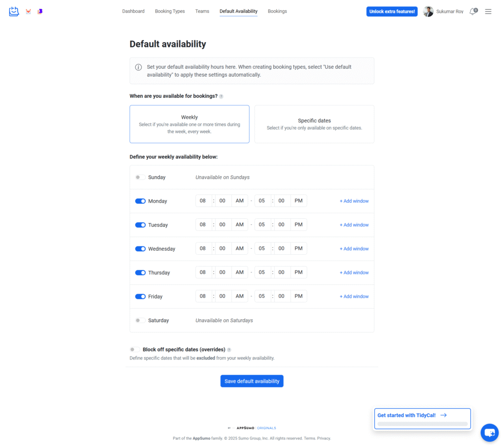Screen dimensions: 504x447
Task: Open Tuesday start AM/PM selector
Action: click(240, 225)
